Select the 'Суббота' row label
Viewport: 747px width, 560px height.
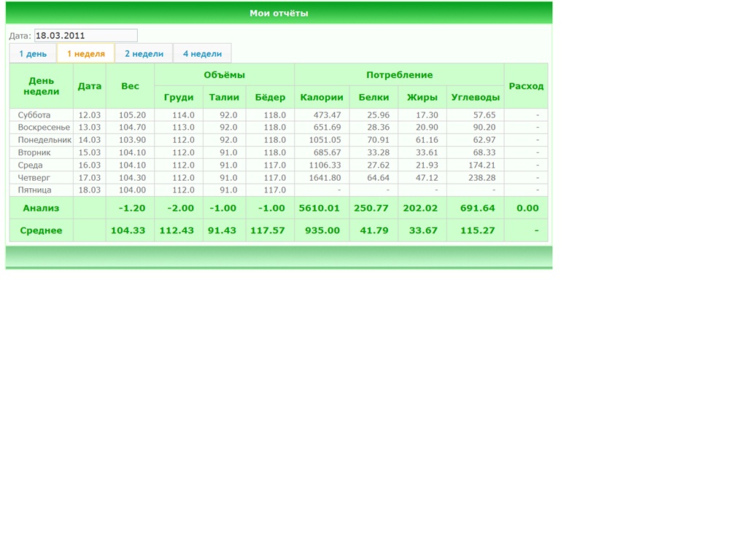34,114
